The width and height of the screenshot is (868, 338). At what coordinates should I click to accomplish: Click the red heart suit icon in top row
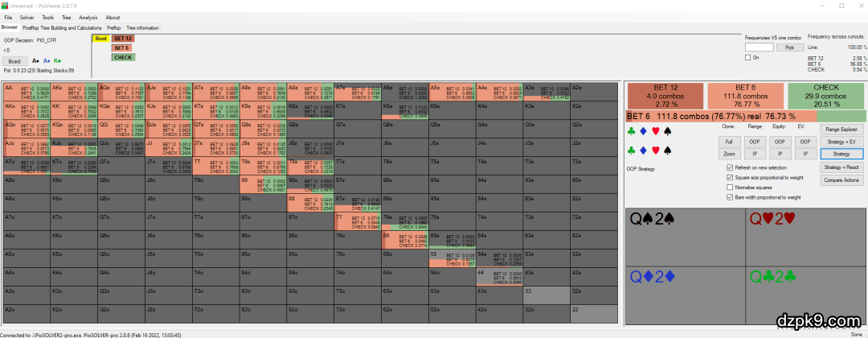click(x=655, y=131)
